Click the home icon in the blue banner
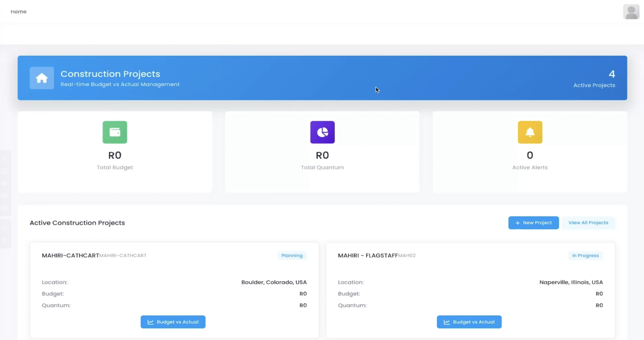 tap(41, 78)
